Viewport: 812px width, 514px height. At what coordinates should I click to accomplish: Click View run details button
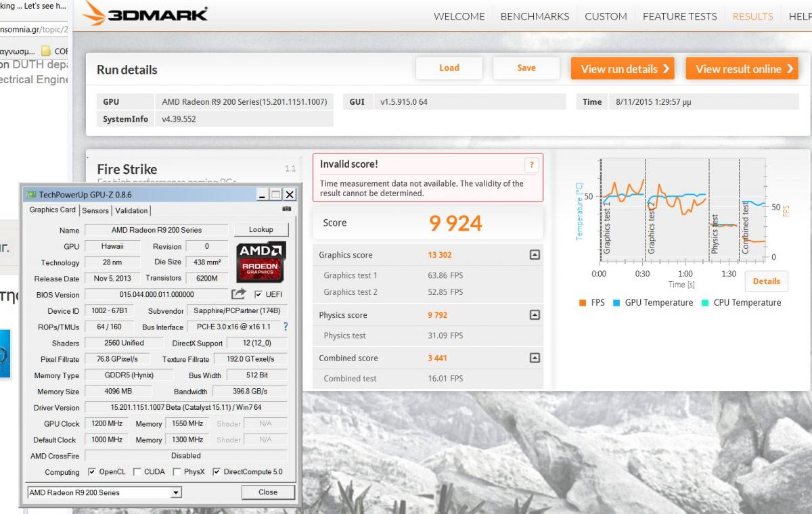click(x=623, y=68)
